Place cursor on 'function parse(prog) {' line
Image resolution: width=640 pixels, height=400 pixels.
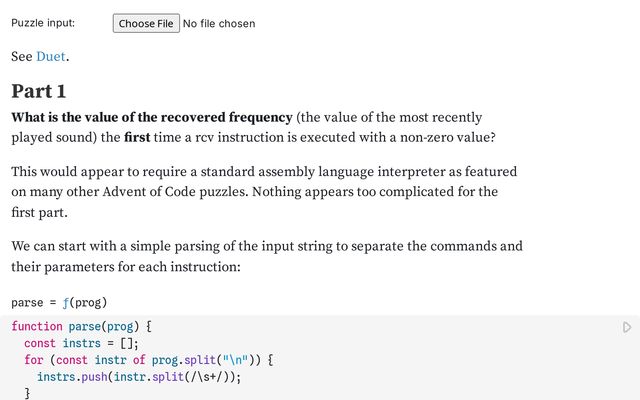tap(81, 327)
